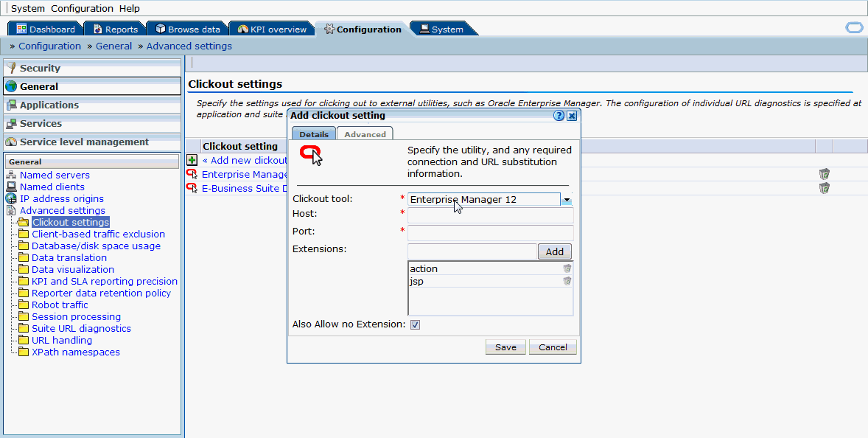Click the Browse data cube icon
The image size is (868, 438).
pyautogui.click(x=161, y=29)
